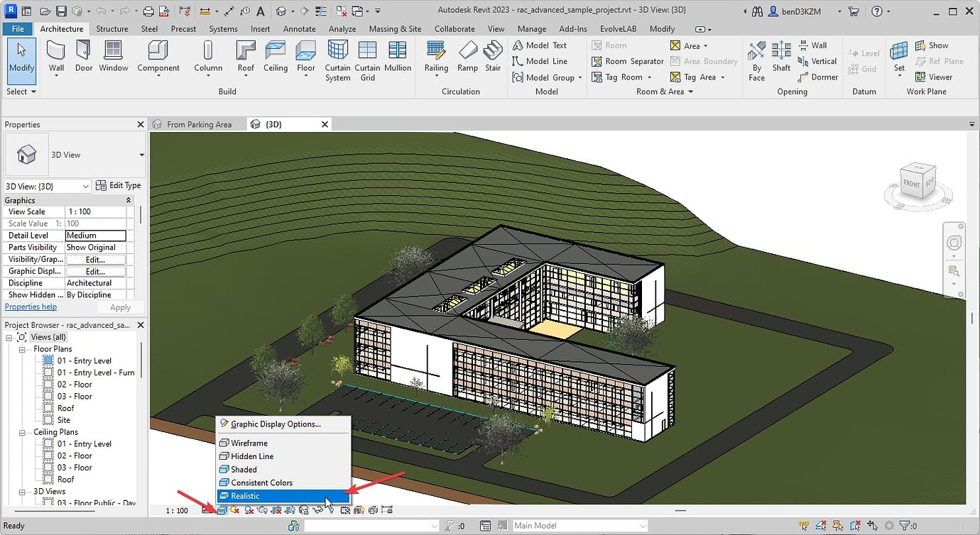Image resolution: width=980 pixels, height=535 pixels.
Task: Turn on shadows in the view
Action: [x=247, y=509]
